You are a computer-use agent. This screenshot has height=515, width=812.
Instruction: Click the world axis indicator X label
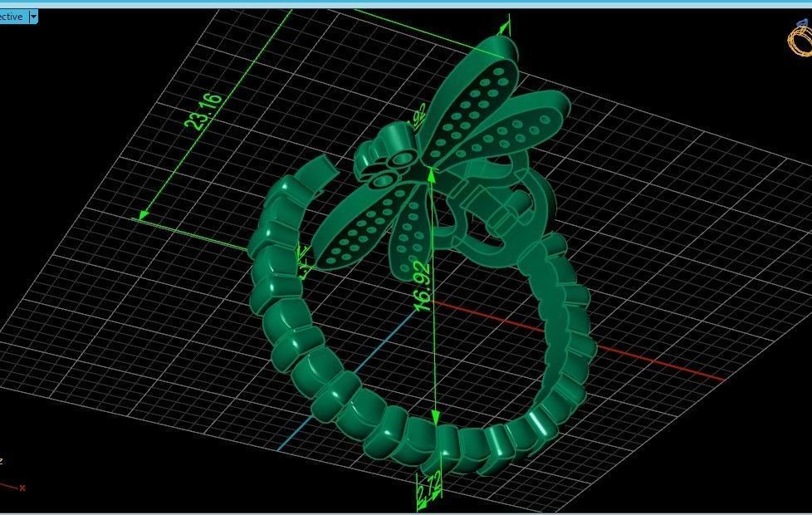pyautogui.click(x=22, y=488)
